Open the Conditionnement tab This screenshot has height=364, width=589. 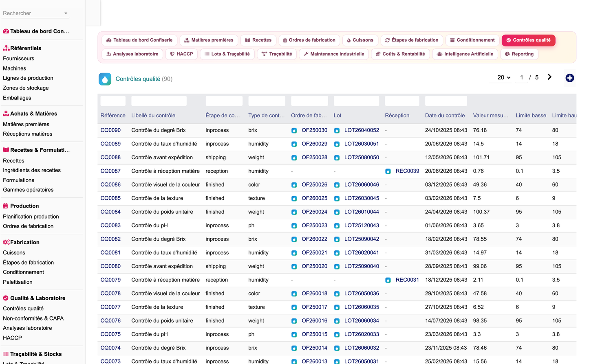pos(472,40)
